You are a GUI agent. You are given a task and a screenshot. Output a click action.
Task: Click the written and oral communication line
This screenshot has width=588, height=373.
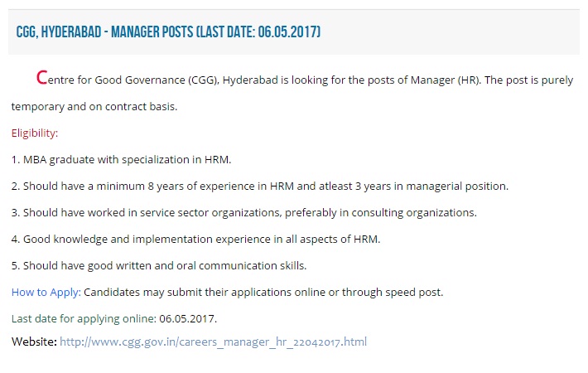pyautogui.click(x=159, y=266)
